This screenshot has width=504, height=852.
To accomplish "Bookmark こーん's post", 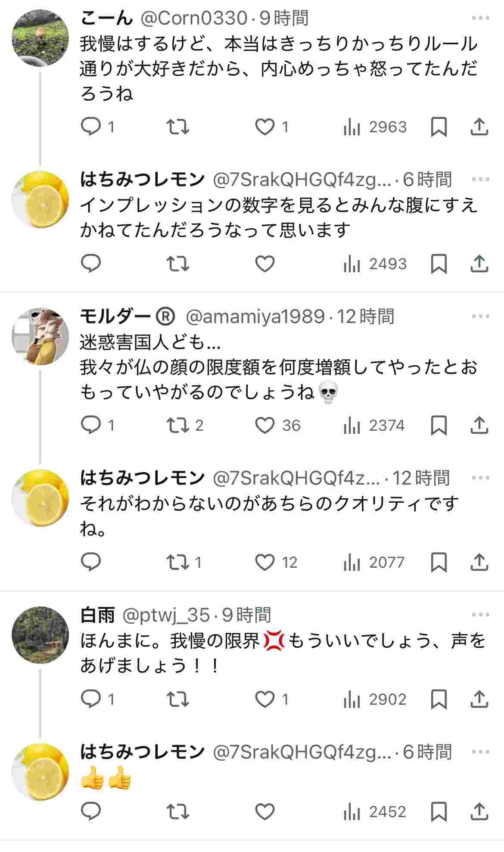I will [439, 127].
